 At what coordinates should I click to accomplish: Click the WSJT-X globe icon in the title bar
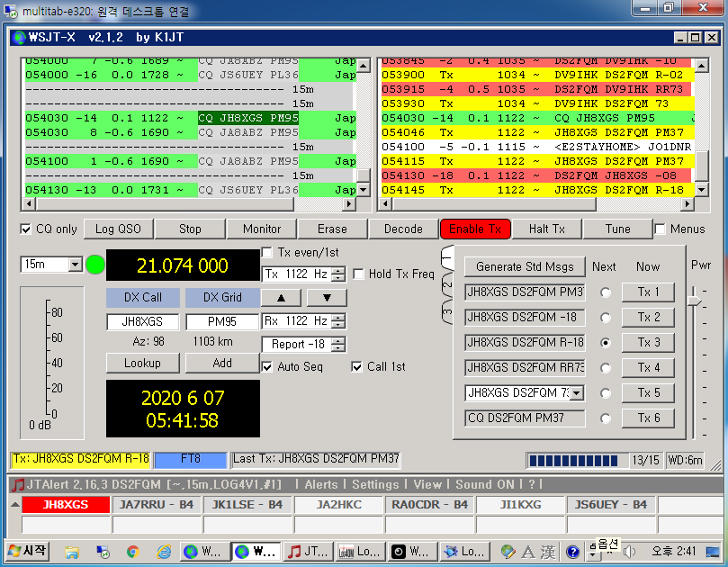tap(20, 37)
